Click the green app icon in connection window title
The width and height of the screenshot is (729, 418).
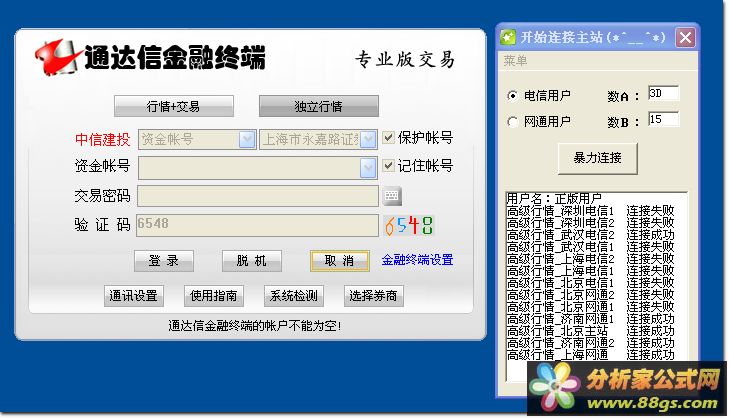(508, 37)
